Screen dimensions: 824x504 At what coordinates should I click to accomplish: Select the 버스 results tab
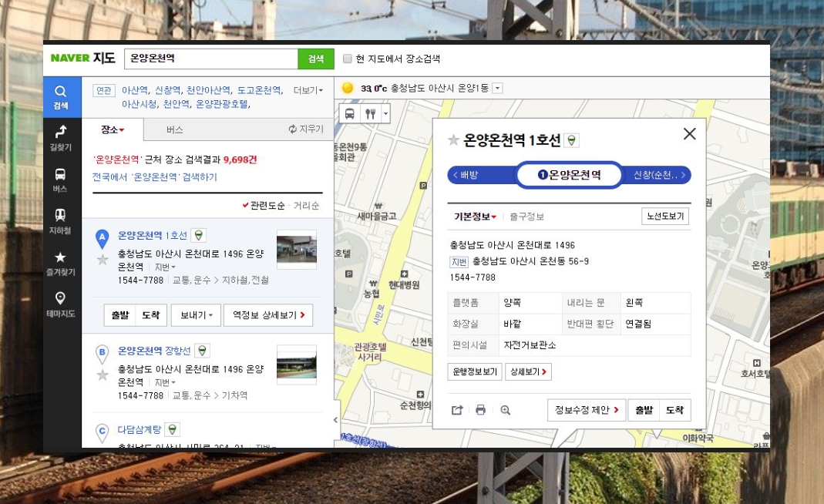click(174, 129)
